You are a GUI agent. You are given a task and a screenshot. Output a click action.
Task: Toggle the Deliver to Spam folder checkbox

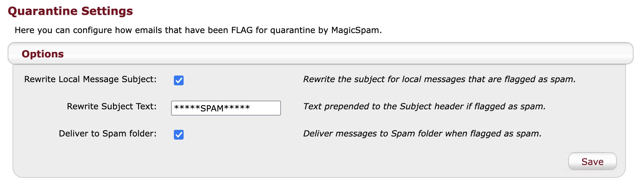179,135
